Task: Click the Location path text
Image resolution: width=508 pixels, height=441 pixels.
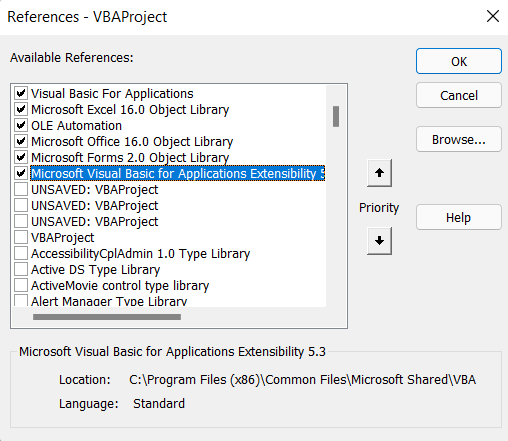Action: pyautogui.click(x=302, y=380)
